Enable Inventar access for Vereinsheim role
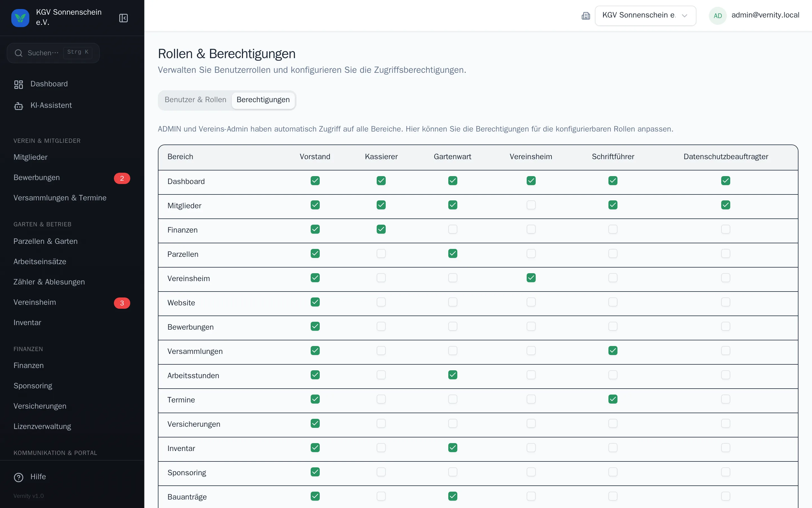 [x=531, y=448]
